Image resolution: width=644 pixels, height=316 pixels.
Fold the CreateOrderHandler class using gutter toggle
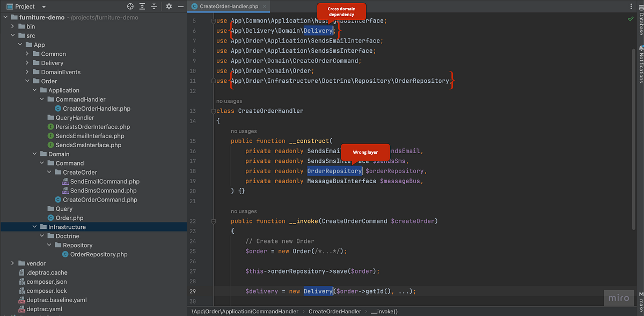click(213, 111)
